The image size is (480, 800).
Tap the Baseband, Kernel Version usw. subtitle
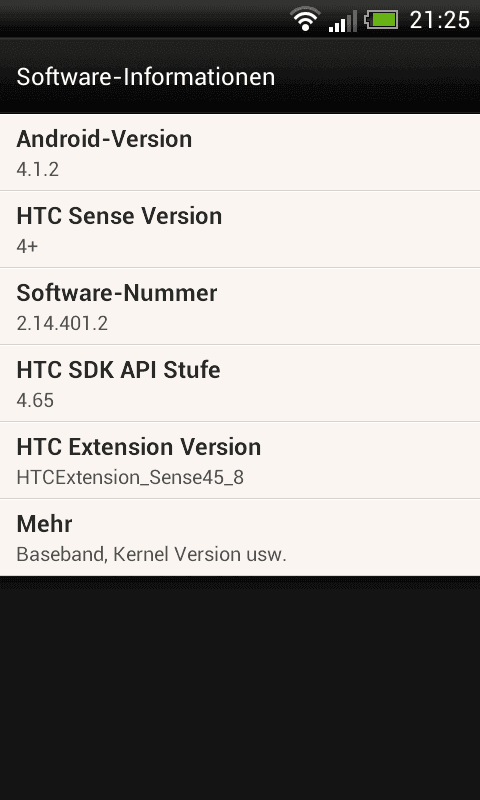(x=151, y=555)
